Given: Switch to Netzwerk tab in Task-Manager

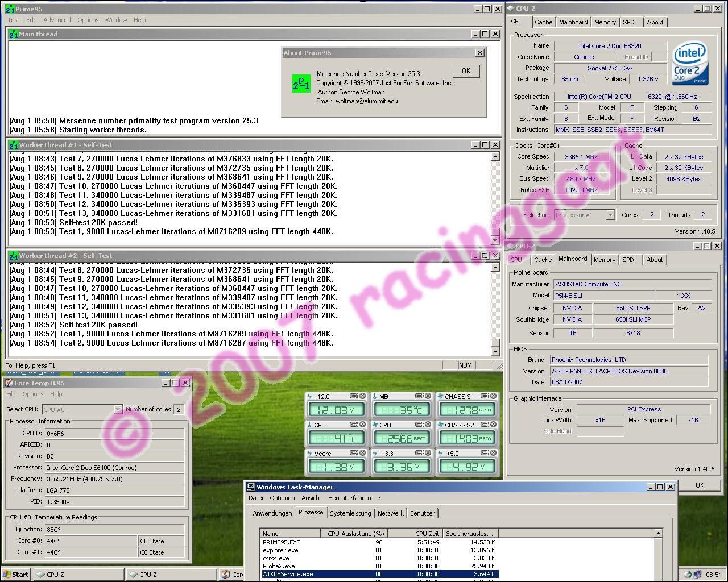Looking at the screenshot, I should click(x=391, y=513).
